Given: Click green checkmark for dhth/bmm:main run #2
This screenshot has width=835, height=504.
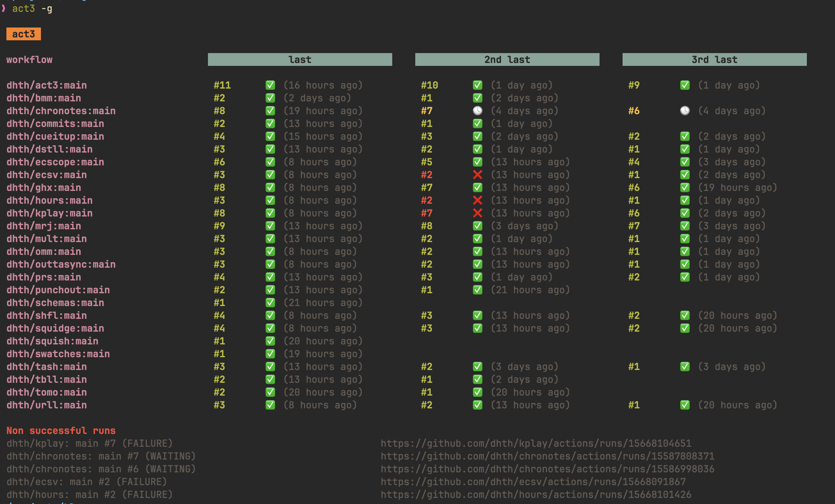Looking at the screenshot, I should click(x=270, y=98).
